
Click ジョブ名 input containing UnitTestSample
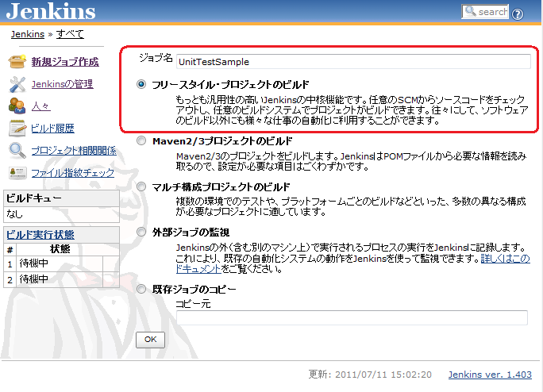pos(353,62)
